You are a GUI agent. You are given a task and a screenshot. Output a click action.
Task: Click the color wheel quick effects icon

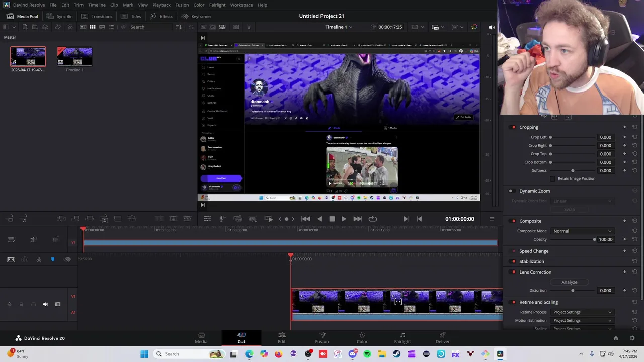point(474,27)
